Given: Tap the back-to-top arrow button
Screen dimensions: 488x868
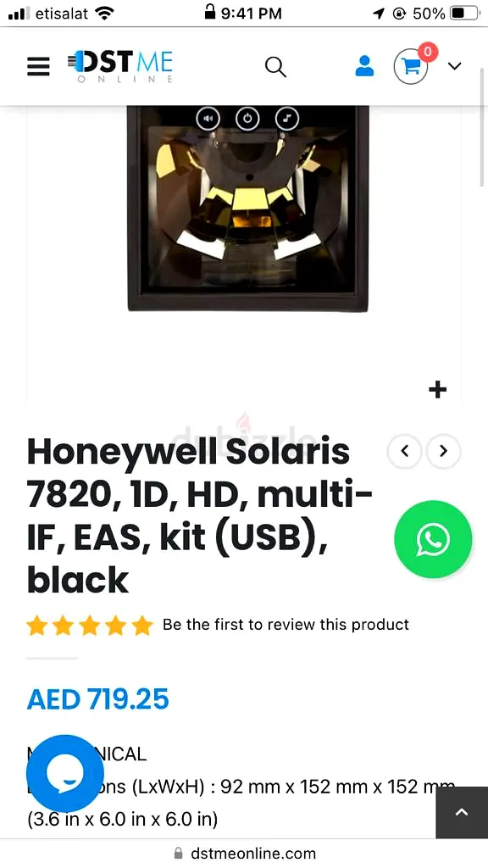Looking at the screenshot, I should pyautogui.click(x=462, y=812).
